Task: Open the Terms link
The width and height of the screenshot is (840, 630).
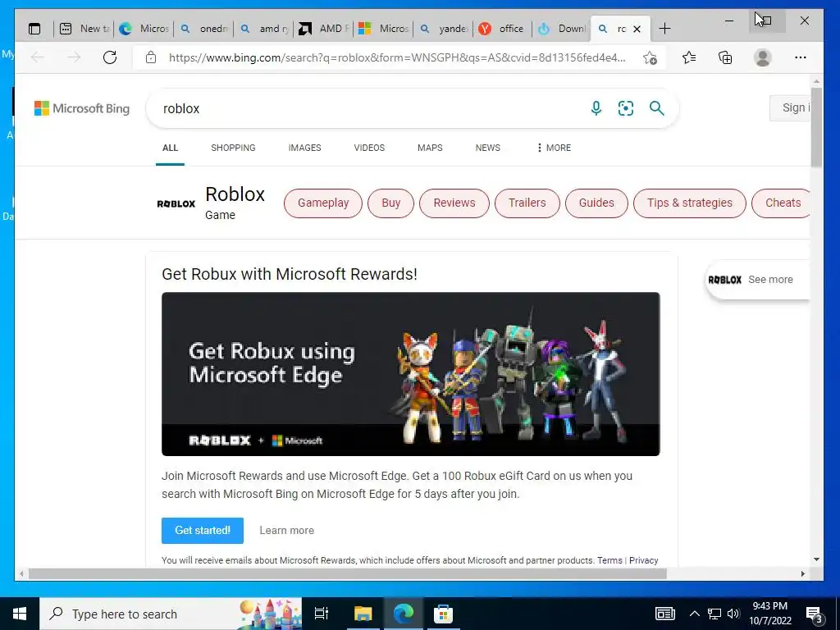Action: point(609,560)
